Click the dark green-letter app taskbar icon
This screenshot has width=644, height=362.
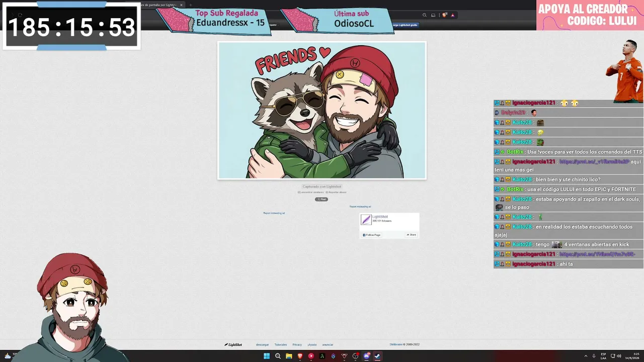(322, 356)
